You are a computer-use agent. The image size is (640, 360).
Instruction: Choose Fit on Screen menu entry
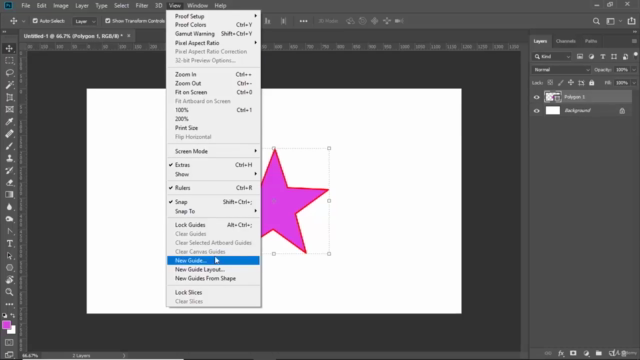pos(213,92)
